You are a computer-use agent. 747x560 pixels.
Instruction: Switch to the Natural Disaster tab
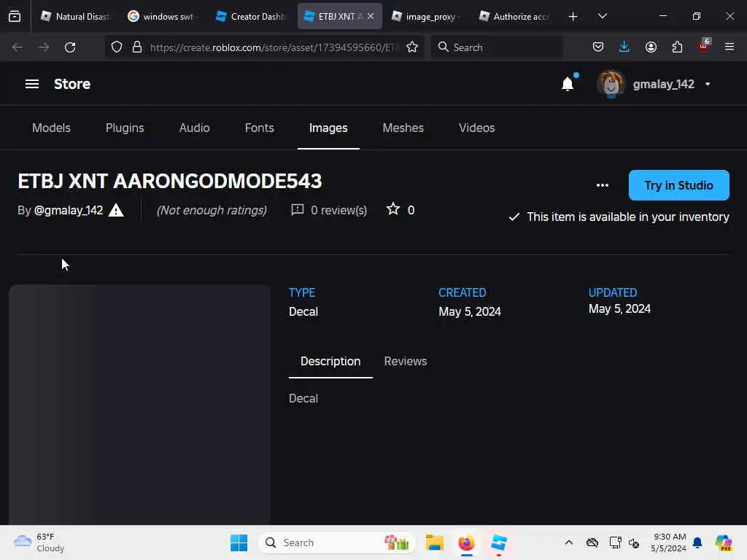75,17
